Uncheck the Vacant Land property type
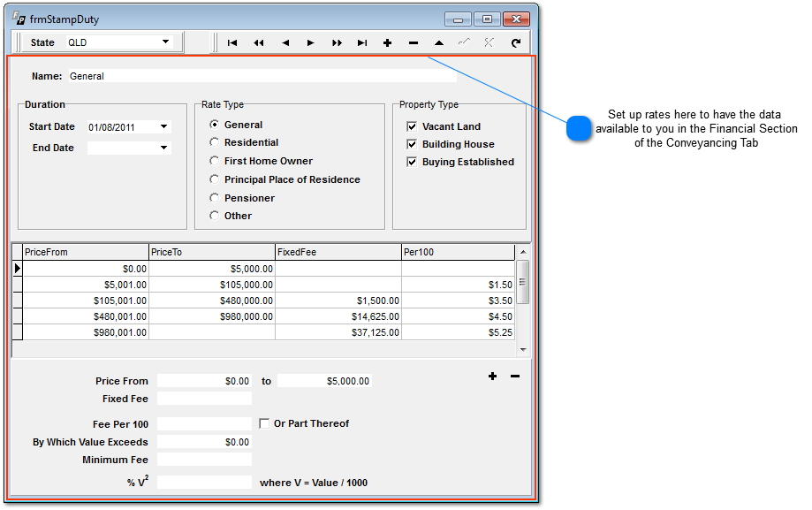The image size is (812, 510). pos(412,126)
